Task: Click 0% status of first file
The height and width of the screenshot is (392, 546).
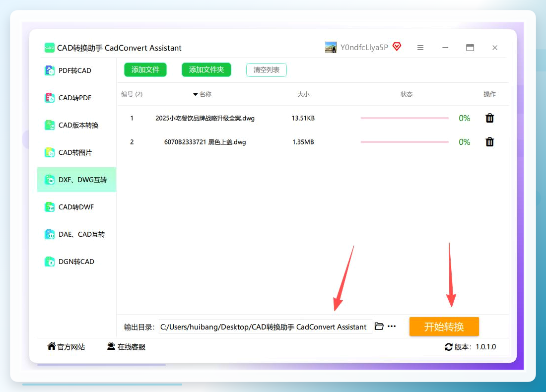Action: 464,118
